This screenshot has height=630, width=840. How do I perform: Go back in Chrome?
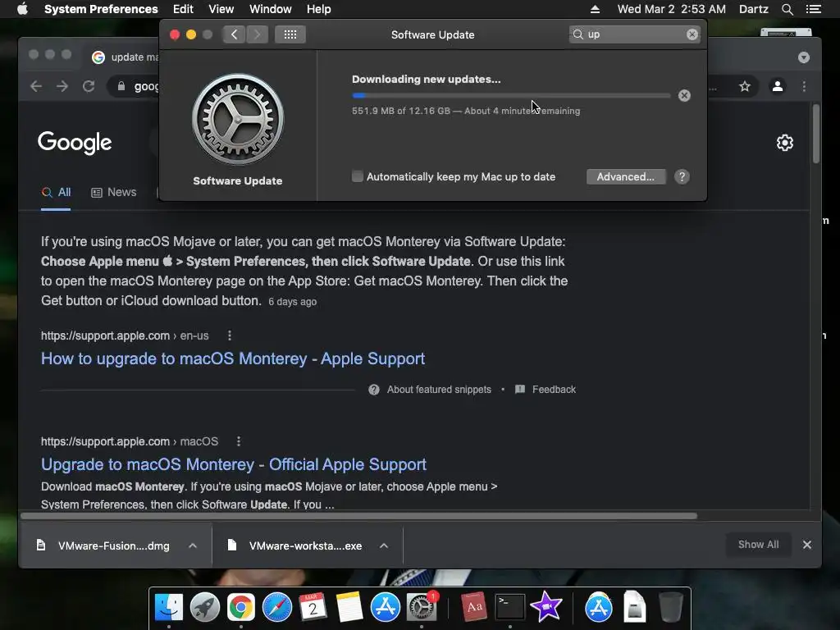point(36,86)
